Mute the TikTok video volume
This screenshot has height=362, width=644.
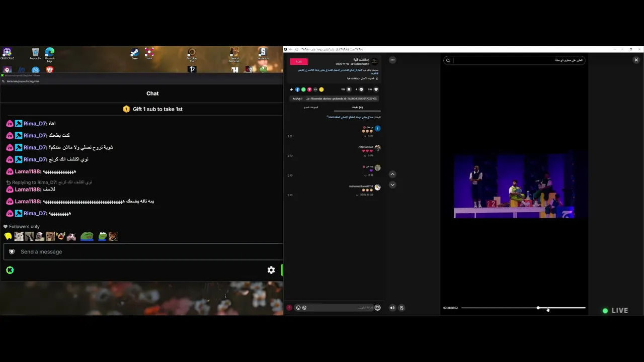392,308
